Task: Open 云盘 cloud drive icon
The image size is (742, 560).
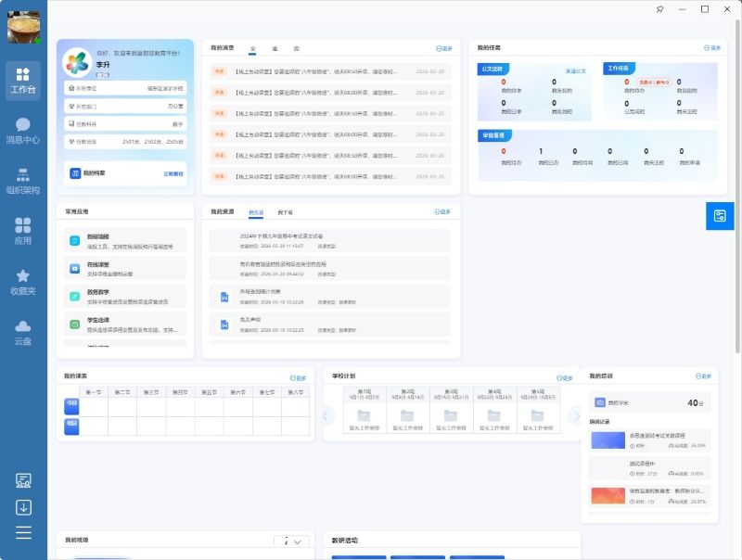Action: [23, 332]
